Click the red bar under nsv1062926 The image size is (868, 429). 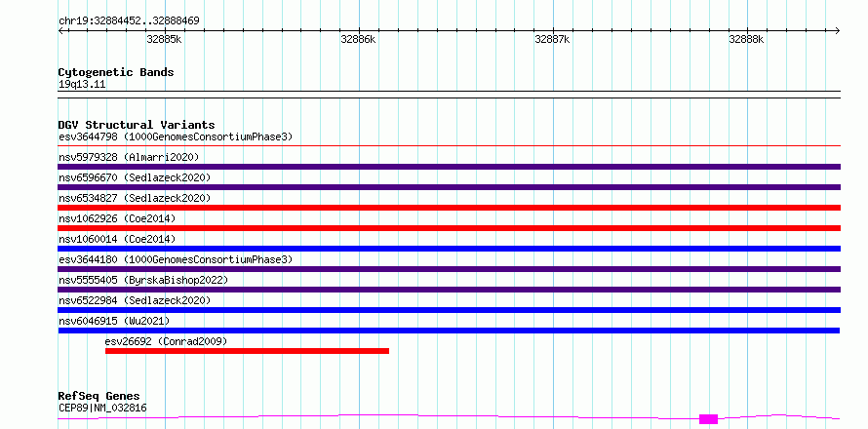click(450, 228)
